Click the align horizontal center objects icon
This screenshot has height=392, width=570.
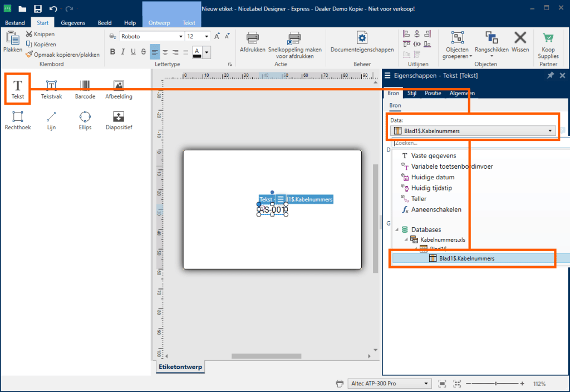(417, 34)
